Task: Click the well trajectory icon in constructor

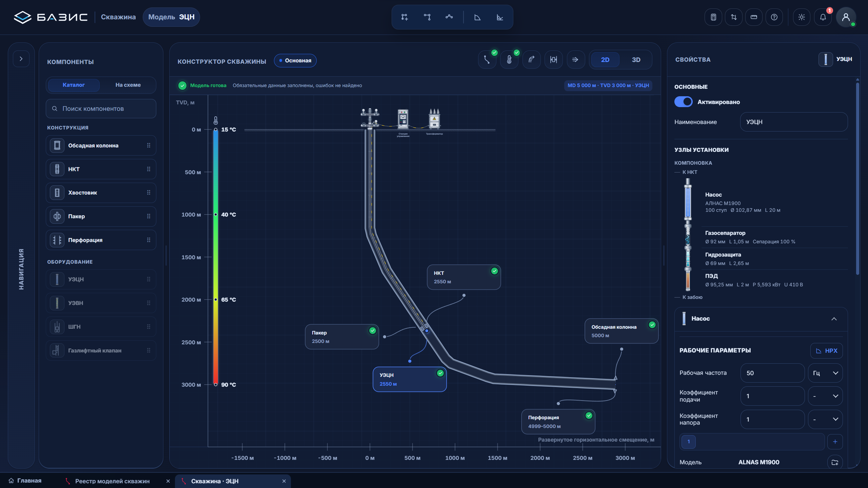Action: pos(487,60)
